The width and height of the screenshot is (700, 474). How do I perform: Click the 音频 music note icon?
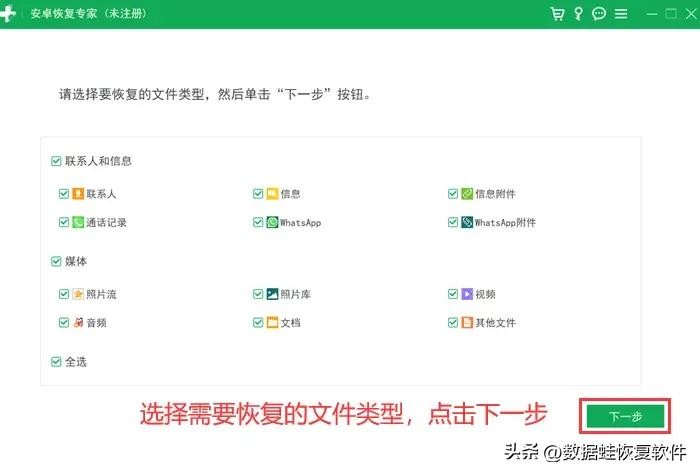[x=78, y=322]
